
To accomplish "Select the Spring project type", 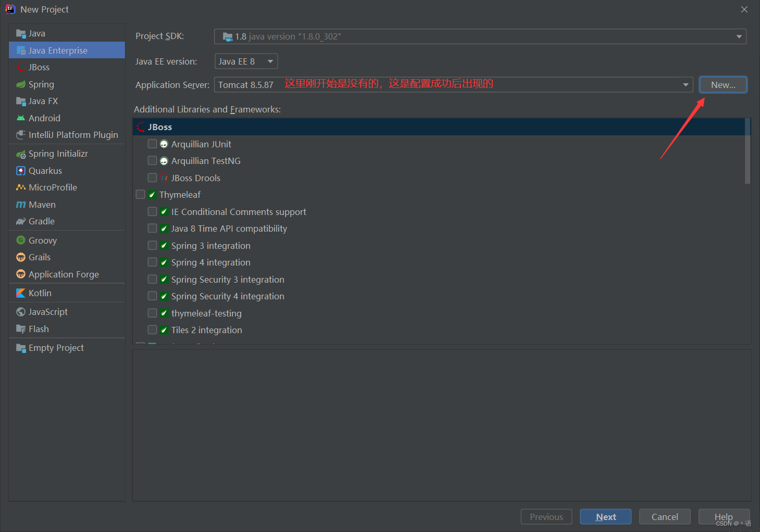I will 41,84.
